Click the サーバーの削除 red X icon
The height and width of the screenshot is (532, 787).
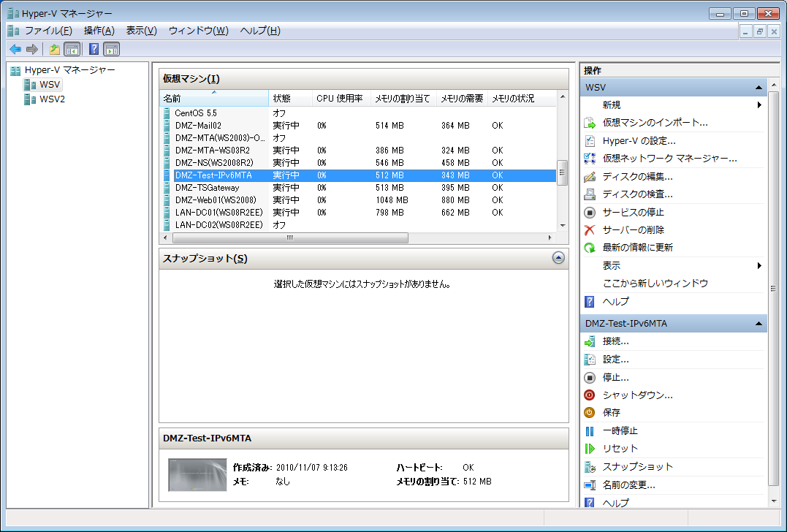(590, 230)
